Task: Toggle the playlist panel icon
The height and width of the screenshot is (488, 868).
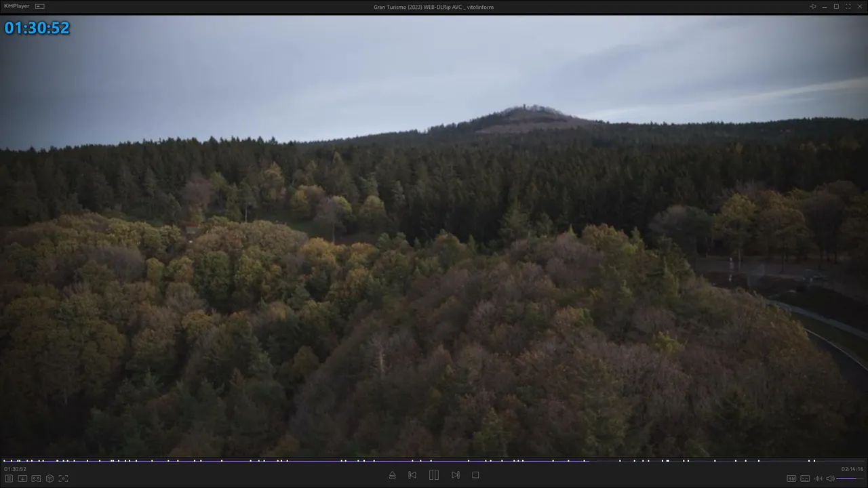Action: [9, 479]
